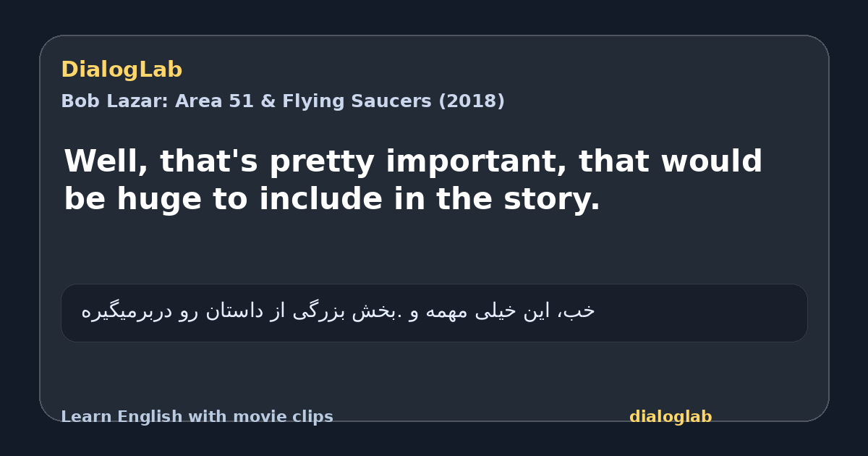
Task: Open the dialoglab footer link
Action: 671,417
